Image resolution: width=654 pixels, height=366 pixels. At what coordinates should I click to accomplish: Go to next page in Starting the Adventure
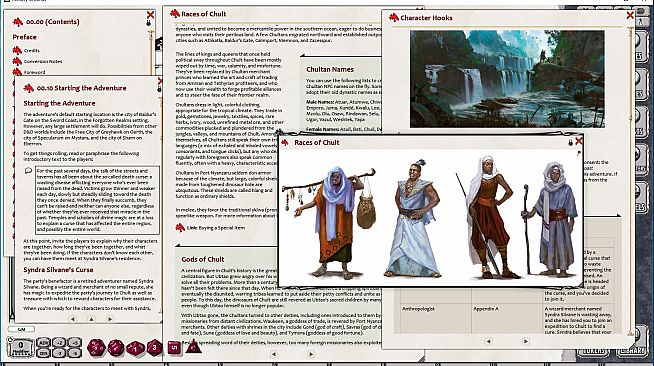click(110, 319)
